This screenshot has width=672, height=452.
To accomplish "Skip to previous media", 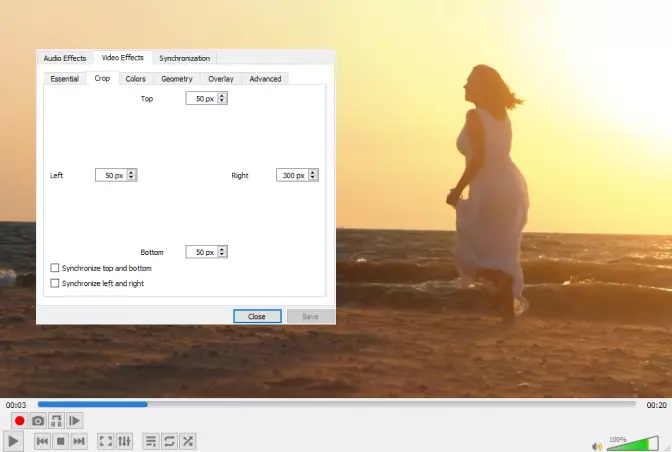I will point(42,441).
